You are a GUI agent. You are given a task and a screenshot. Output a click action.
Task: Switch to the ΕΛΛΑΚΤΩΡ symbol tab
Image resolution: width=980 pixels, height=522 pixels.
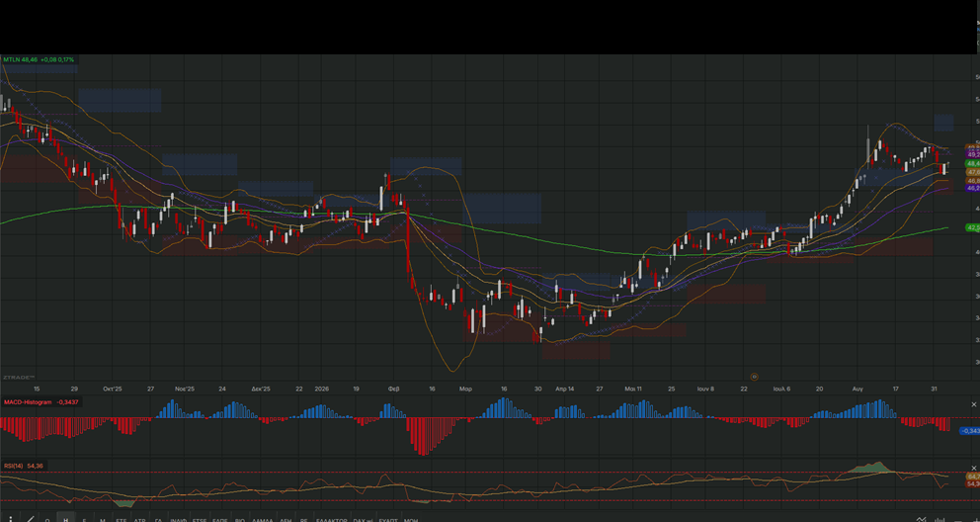point(331,520)
